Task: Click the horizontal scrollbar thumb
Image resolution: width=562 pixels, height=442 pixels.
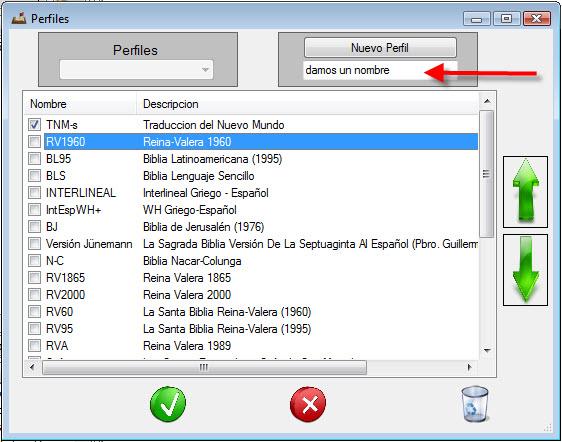Action: coord(204,367)
